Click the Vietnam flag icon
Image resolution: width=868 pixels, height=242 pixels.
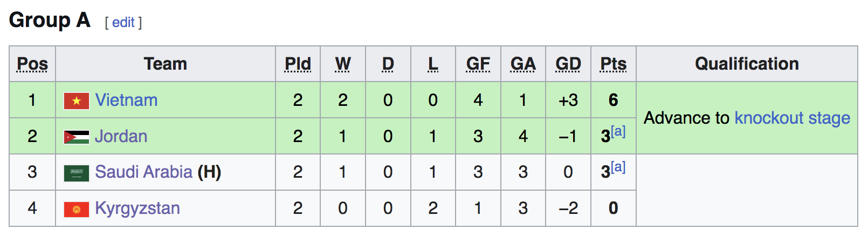point(77,101)
